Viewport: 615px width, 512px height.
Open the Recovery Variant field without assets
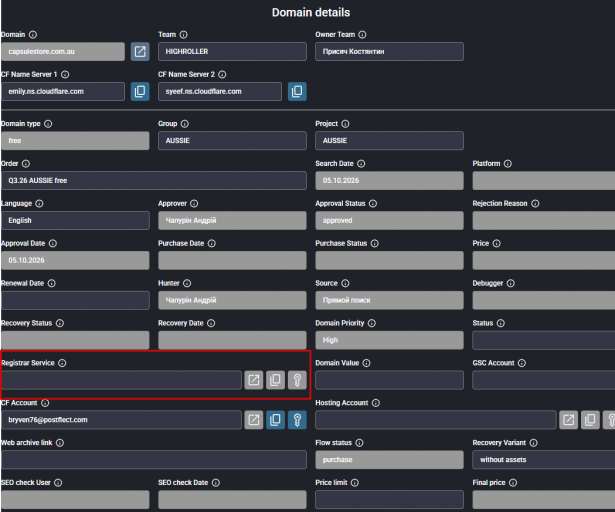pos(544,460)
